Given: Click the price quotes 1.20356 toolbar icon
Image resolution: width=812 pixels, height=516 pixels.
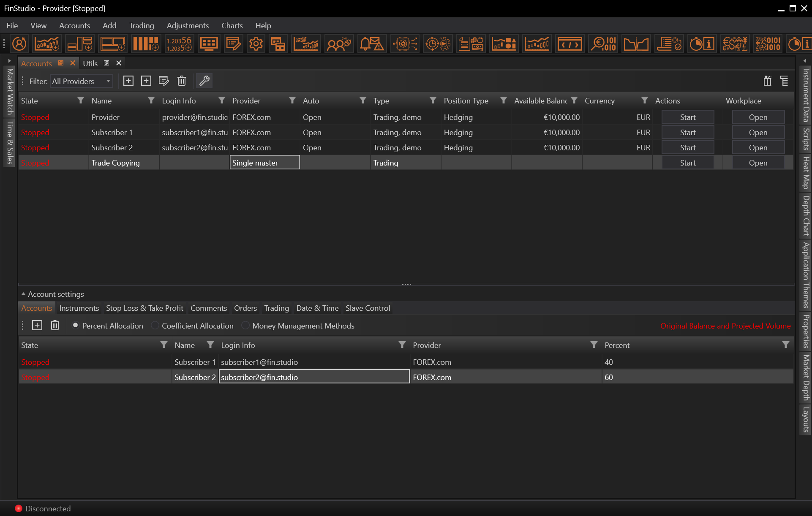Looking at the screenshot, I should pyautogui.click(x=179, y=44).
